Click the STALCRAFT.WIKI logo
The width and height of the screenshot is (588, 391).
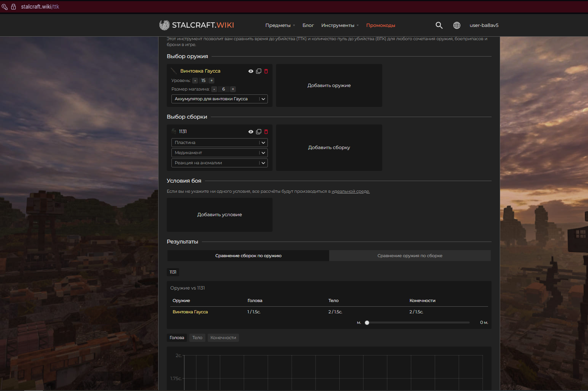[x=196, y=25]
